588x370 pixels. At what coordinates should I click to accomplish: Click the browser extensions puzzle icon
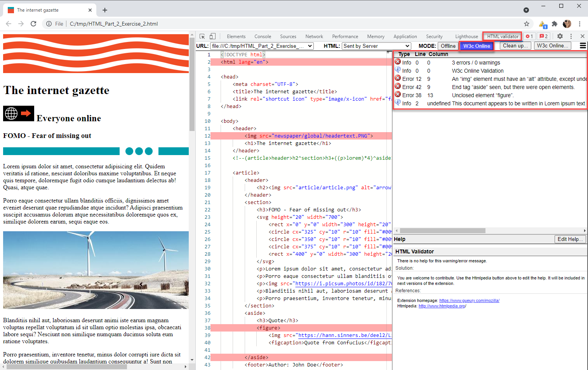pos(555,24)
